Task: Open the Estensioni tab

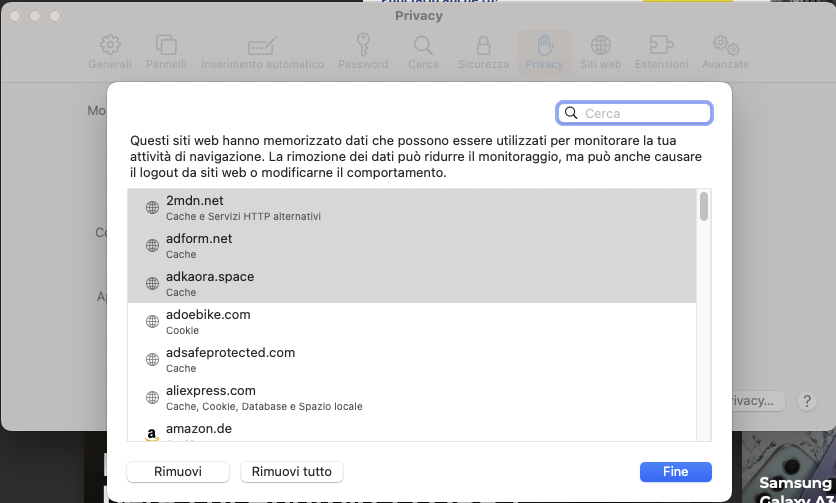Action: 661,52
